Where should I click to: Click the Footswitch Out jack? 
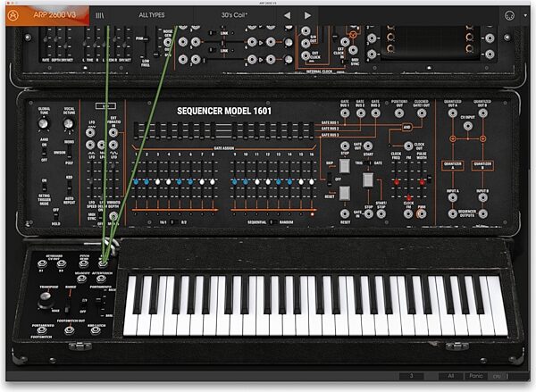pos(70,330)
